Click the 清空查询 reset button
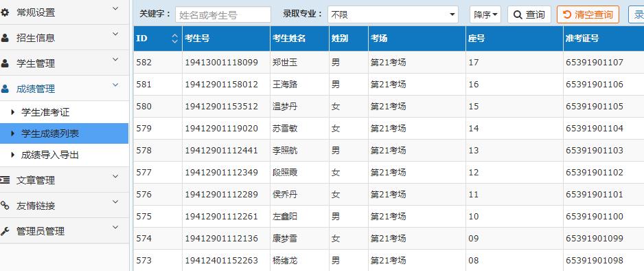The image size is (644, 271). pos(588,15)
